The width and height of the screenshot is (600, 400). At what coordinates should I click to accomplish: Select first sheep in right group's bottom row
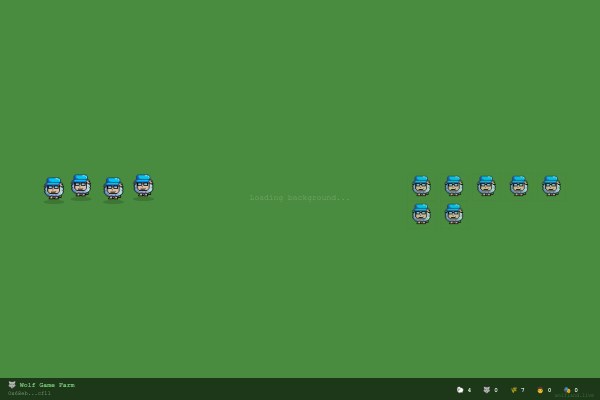(421, 214)
